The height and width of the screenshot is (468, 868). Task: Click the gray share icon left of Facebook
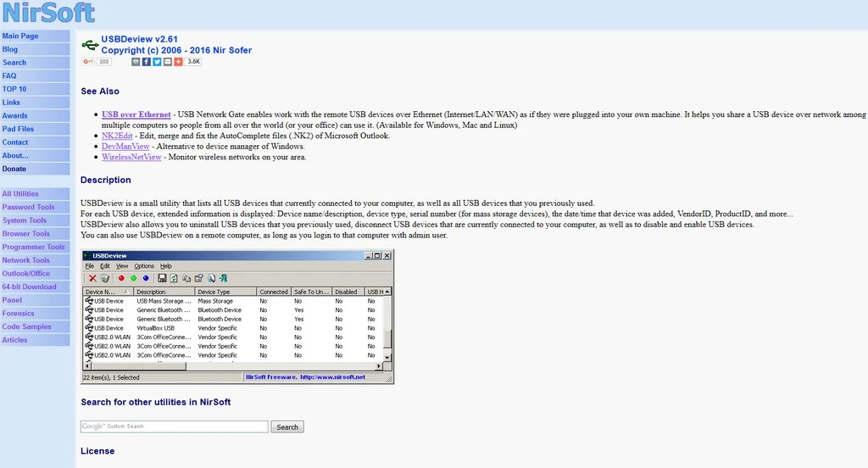136,62
